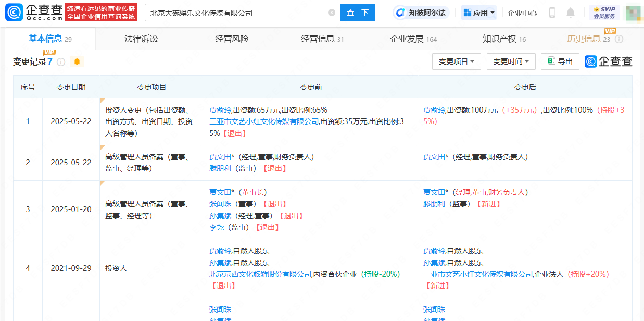Switch to the 基本信息 tab
The width and height of the screenshot is (644, 321).
point(50,39)
